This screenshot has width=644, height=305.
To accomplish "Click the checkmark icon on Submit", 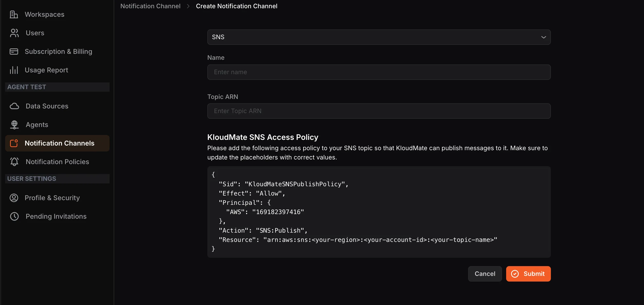I will pyautogui.click(x=515, y=274).
